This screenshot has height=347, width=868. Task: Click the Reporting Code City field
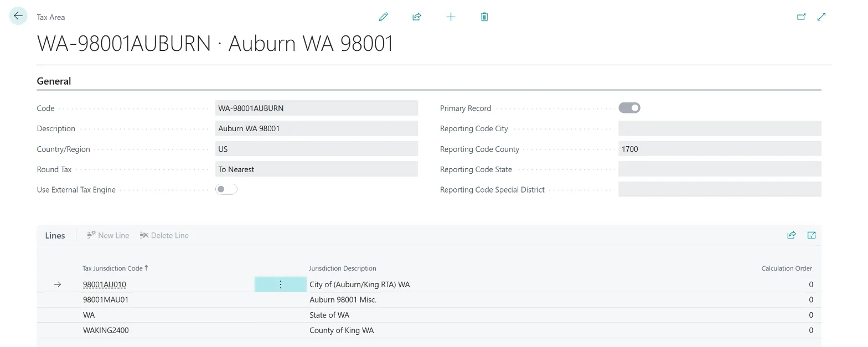720,128
